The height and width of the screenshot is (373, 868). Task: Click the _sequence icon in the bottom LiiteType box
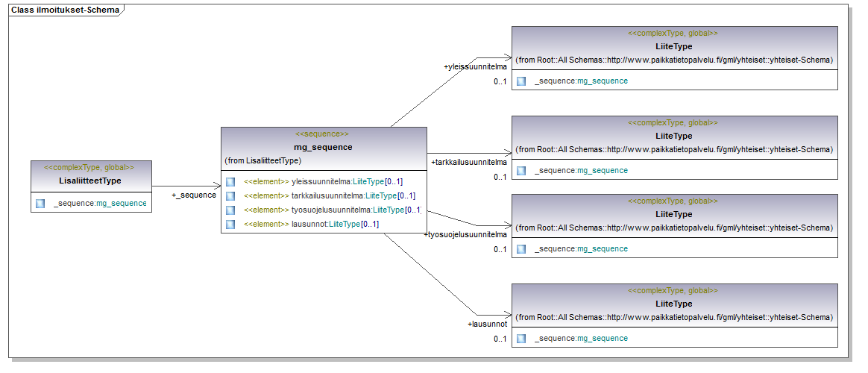coord(521,338)
